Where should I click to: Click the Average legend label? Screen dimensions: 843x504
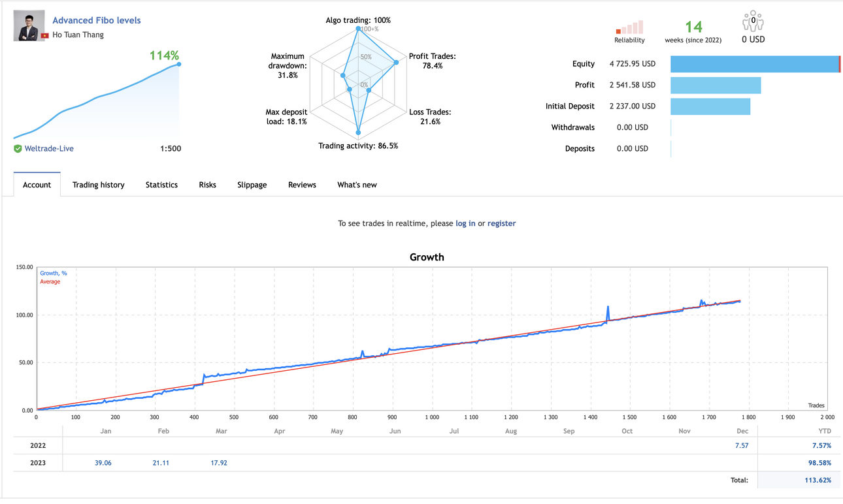[x=50, y=282]
